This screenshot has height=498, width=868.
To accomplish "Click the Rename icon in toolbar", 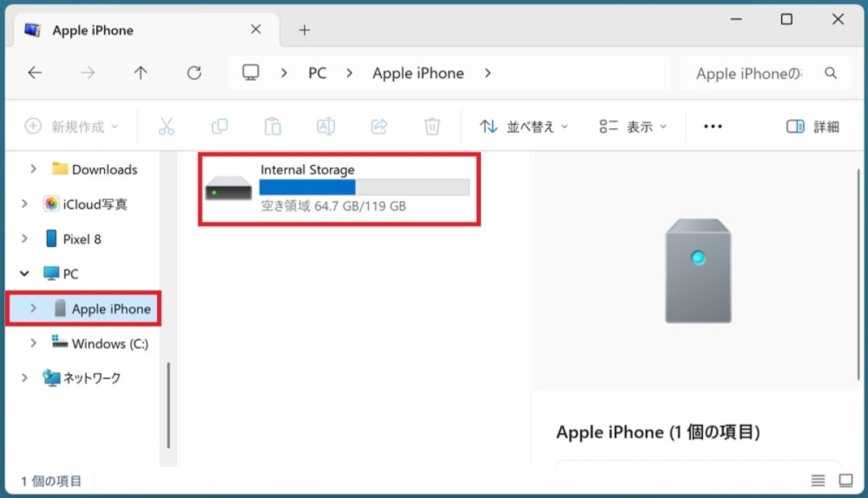I will 326,127.
